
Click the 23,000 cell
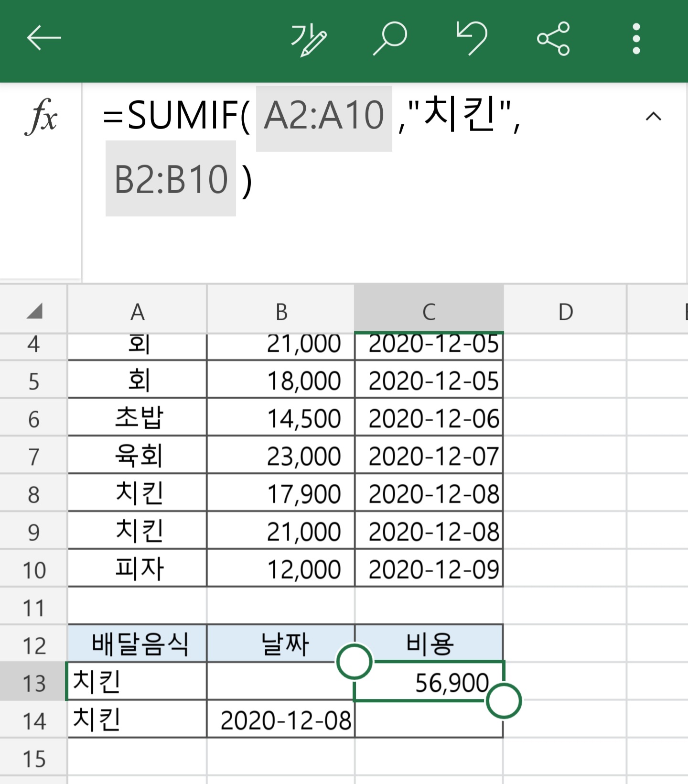pos(281,455)
